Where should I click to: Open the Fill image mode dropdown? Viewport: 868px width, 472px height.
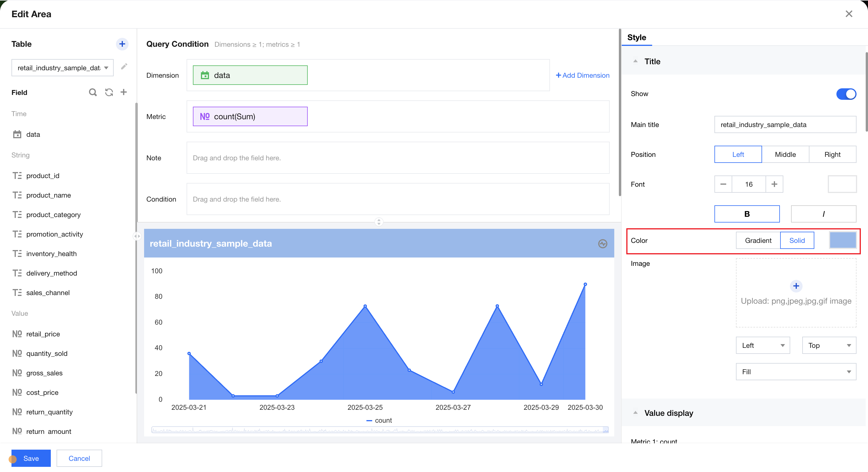[796, 372]
